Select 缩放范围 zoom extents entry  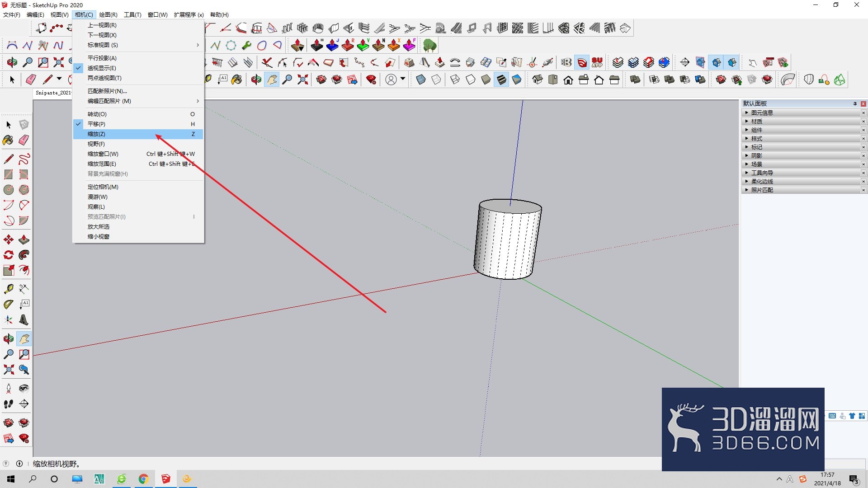coord(138,164)
